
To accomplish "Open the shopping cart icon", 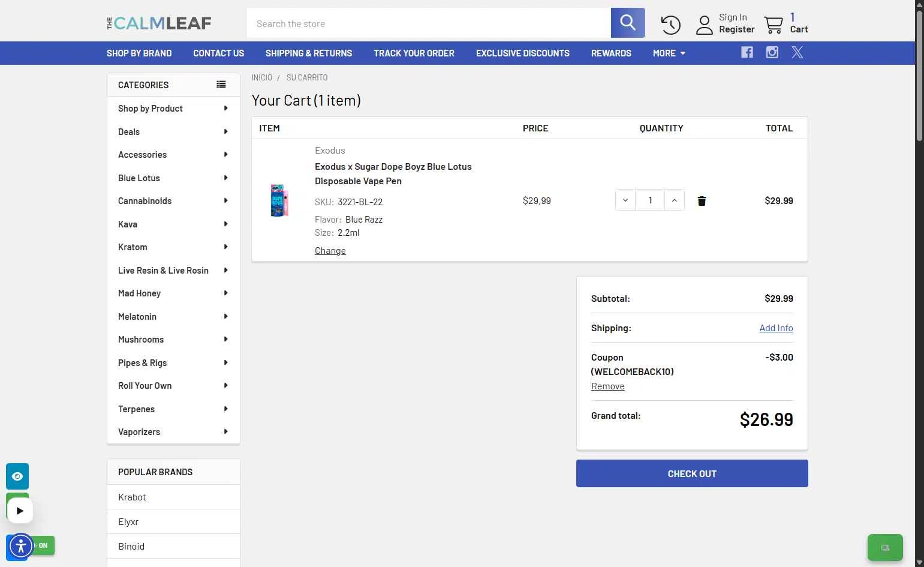I will [x=773, y=25].
